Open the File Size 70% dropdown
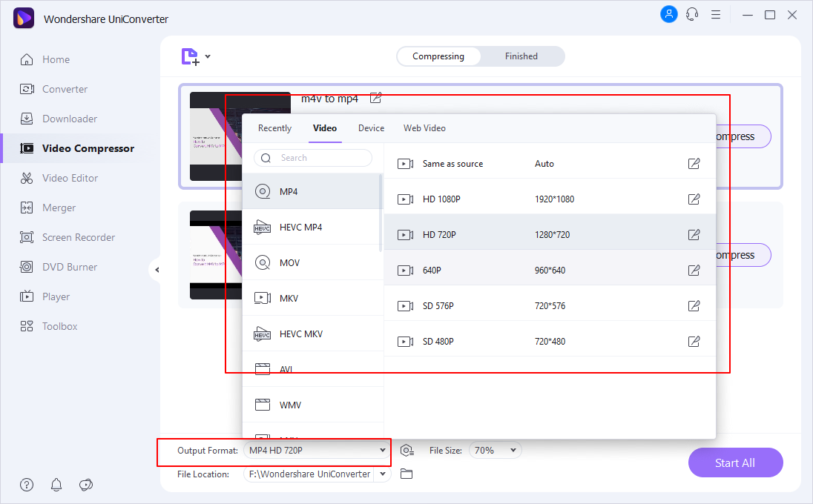The height and width of the screenshot is (504, 813). click(496, 451)
